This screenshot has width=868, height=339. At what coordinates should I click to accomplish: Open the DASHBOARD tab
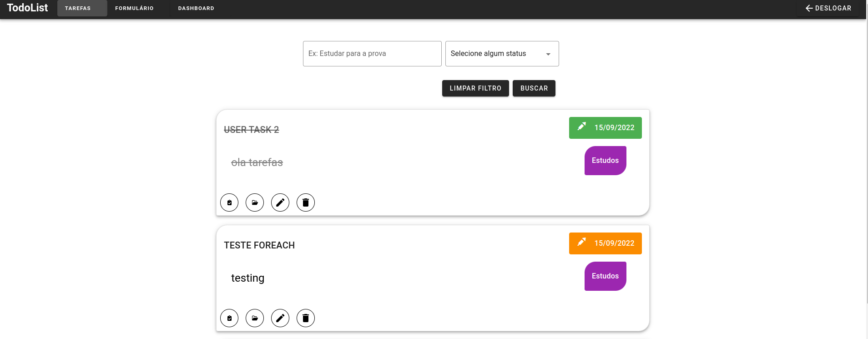tap(196, 8)
